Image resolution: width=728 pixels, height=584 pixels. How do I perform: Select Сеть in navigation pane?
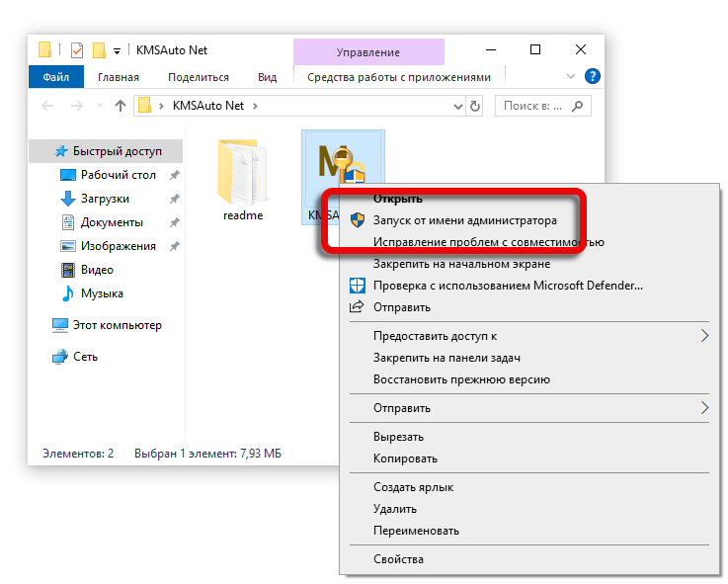coord(85,357)
